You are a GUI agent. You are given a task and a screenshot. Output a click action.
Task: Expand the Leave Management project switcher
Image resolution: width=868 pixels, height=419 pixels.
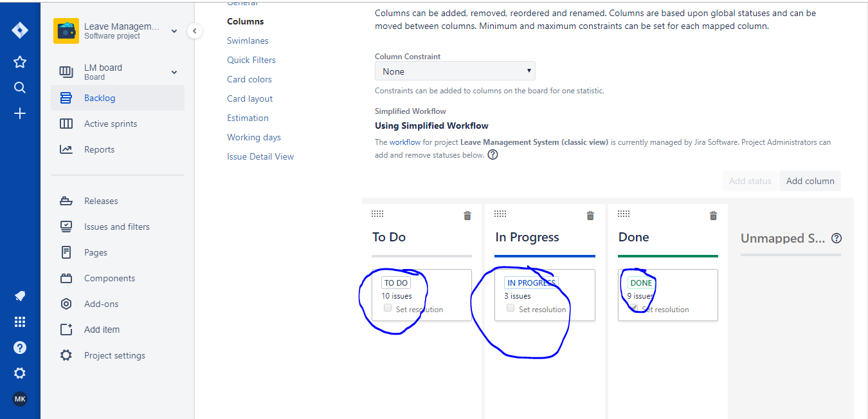[174, 30]
